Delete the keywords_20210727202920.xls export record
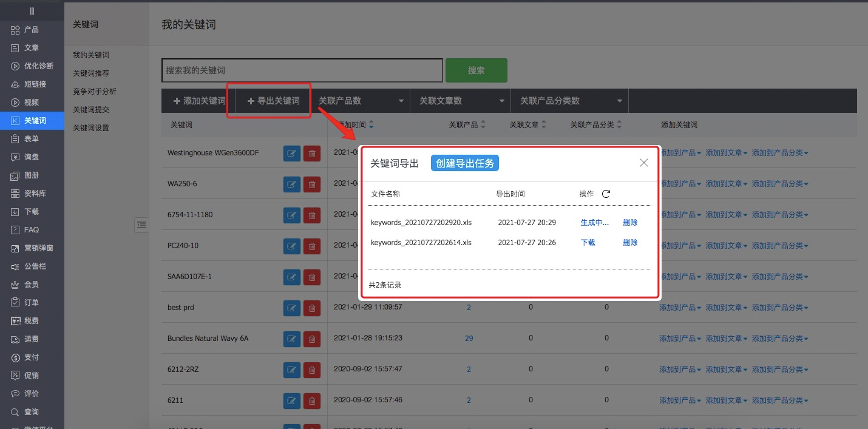 630,223
